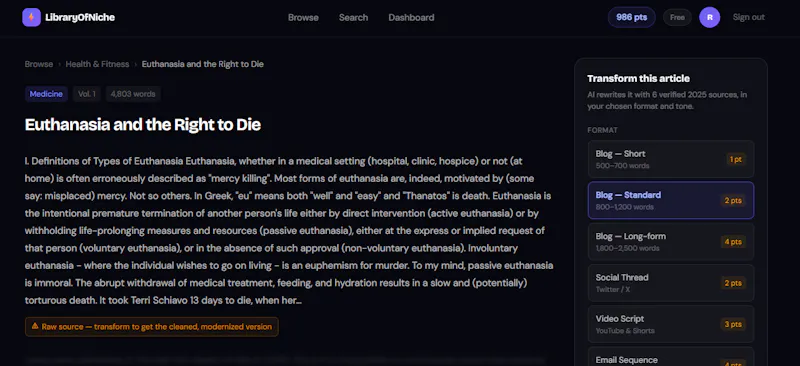Click the warning icon in raw source banner
800x366 pixels.
point(35,326)
